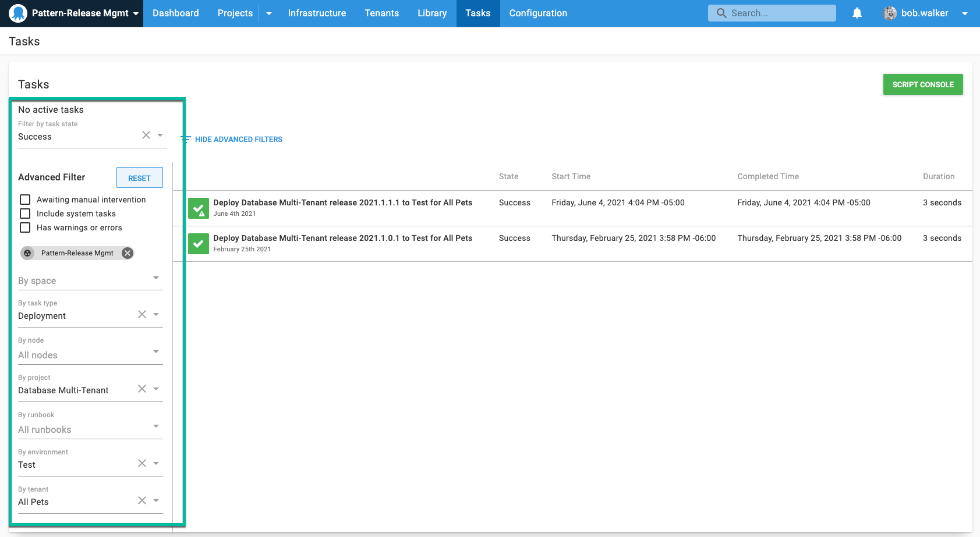Open the notifications bell

(x=857, y=13)
